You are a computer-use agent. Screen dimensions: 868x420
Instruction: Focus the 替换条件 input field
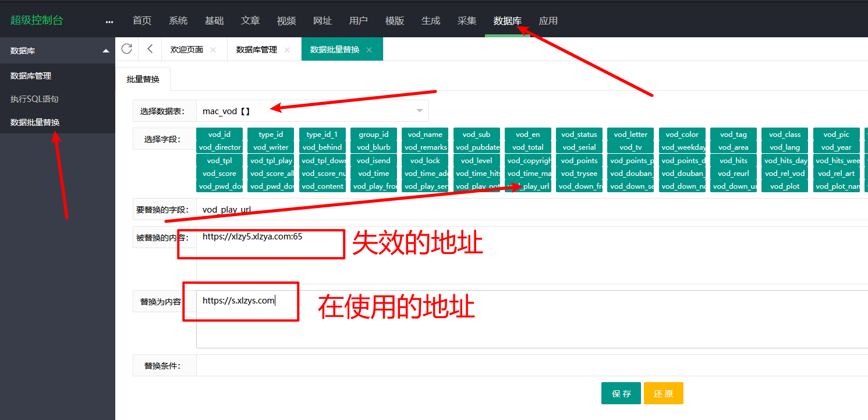tap(524, 366)
